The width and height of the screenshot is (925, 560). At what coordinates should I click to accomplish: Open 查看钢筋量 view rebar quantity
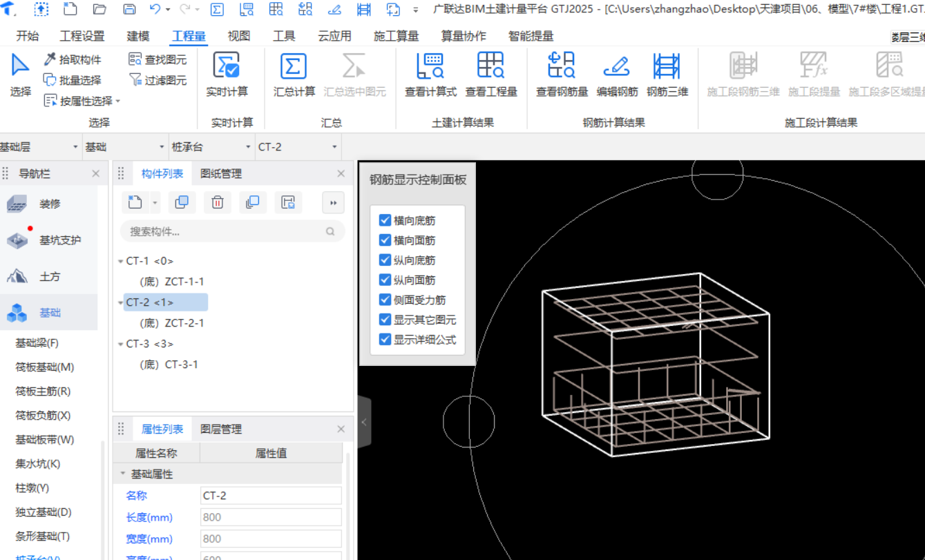pyautogui.click(x=562, y=75)
